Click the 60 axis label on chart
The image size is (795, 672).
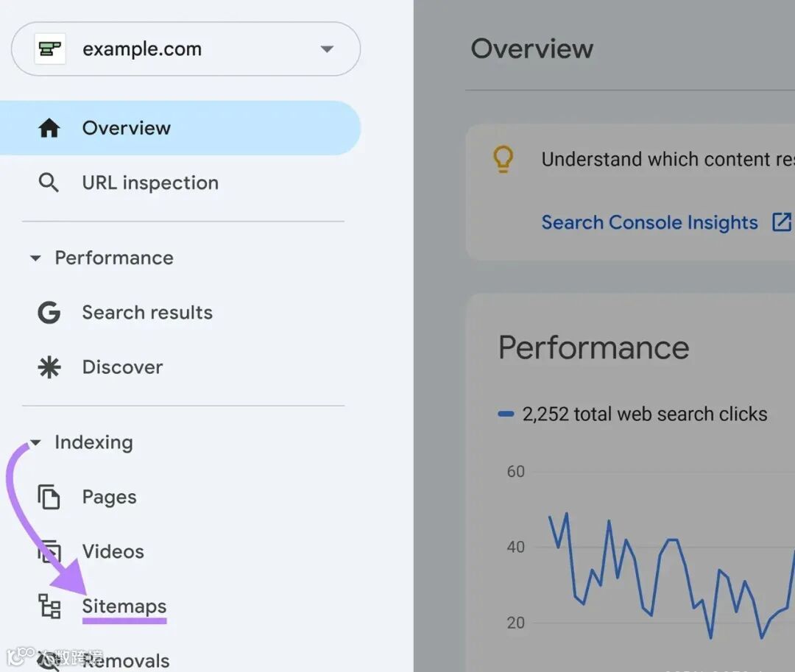tap(515, 472)
